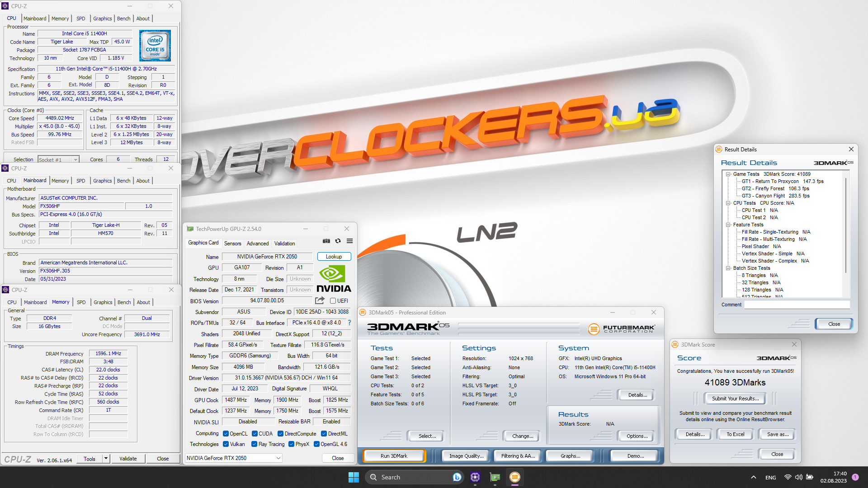Open the GPU-Z hamburger menu

349,241
